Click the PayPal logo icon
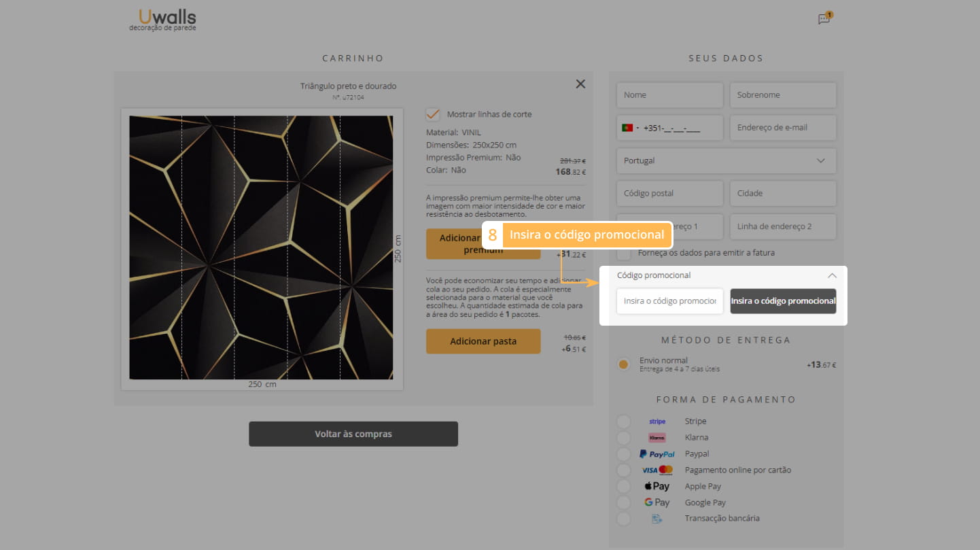 click(x=657, y=454)
